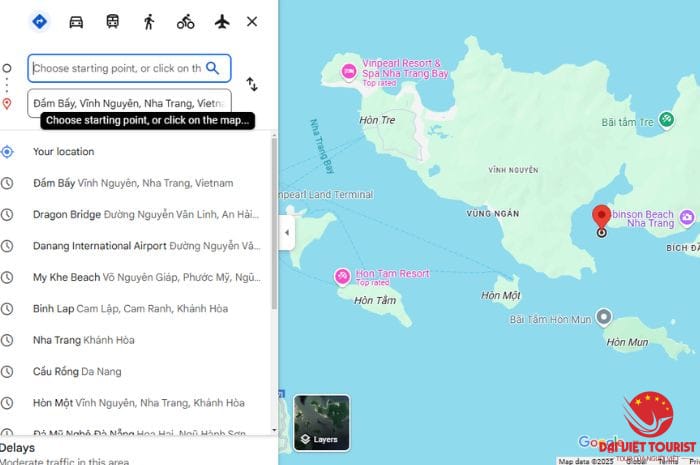Click the Hòn Tằm island label

tap(375, 300)
